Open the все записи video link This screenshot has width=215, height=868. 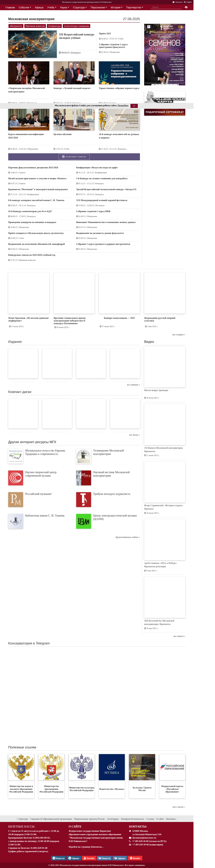tap(179, 636)
